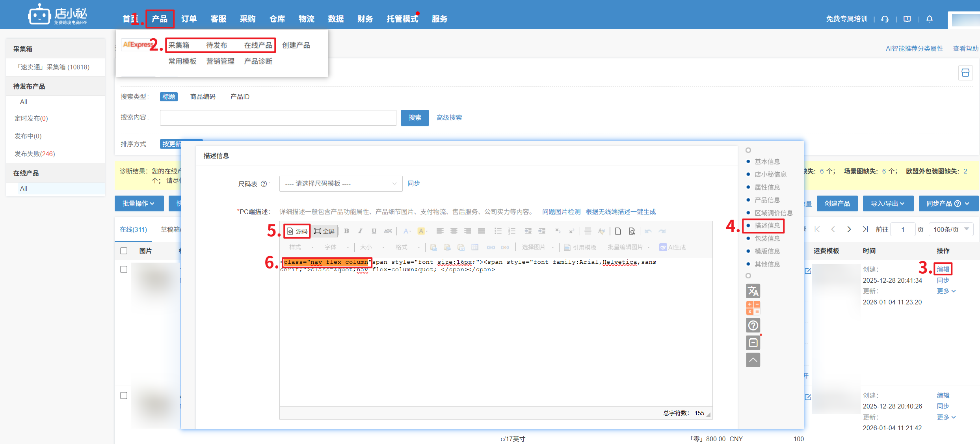Click the scroll-to-top arrow icon
This screenshot has height=444, width=980.
[753, 360]
